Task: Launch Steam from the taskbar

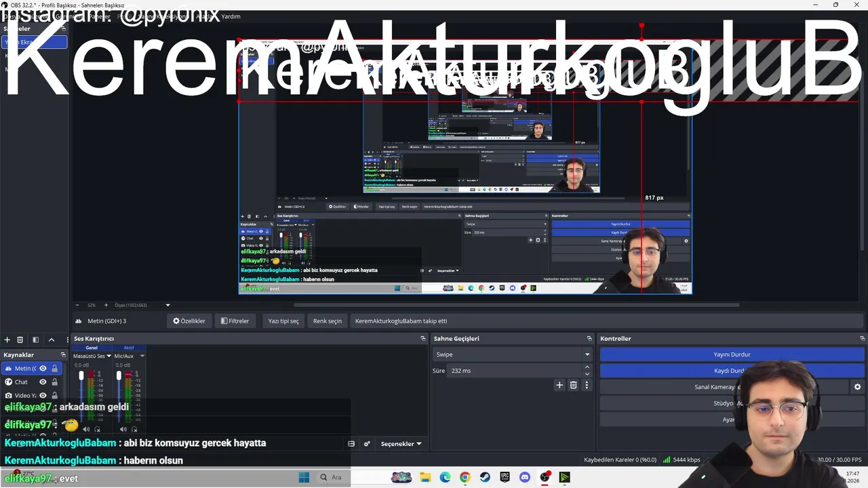Action: pos(484,477)
